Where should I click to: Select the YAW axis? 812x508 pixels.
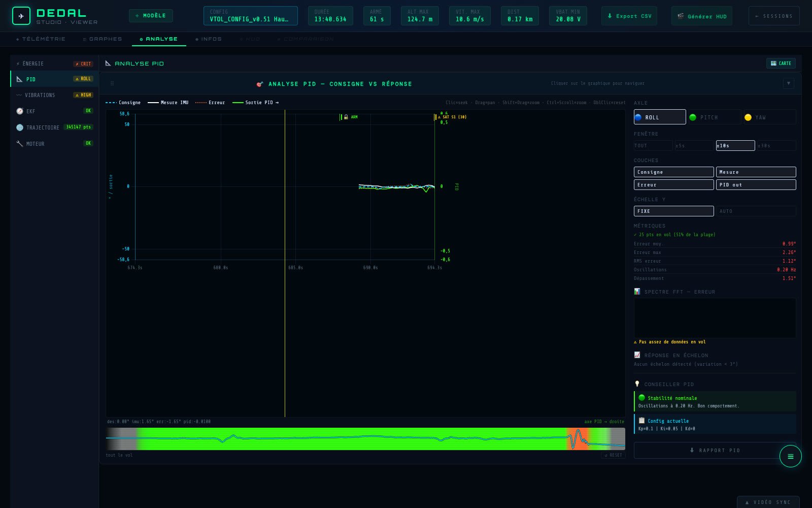coord(769,117)
